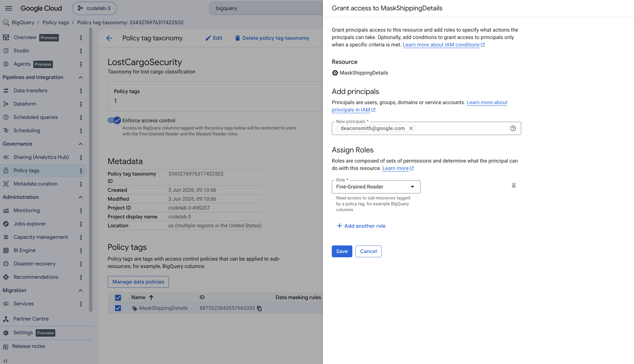Open the Role dropdown Fine-Grained Reader
The width and height of the screenshot is (634, 364).
[376, 187]
